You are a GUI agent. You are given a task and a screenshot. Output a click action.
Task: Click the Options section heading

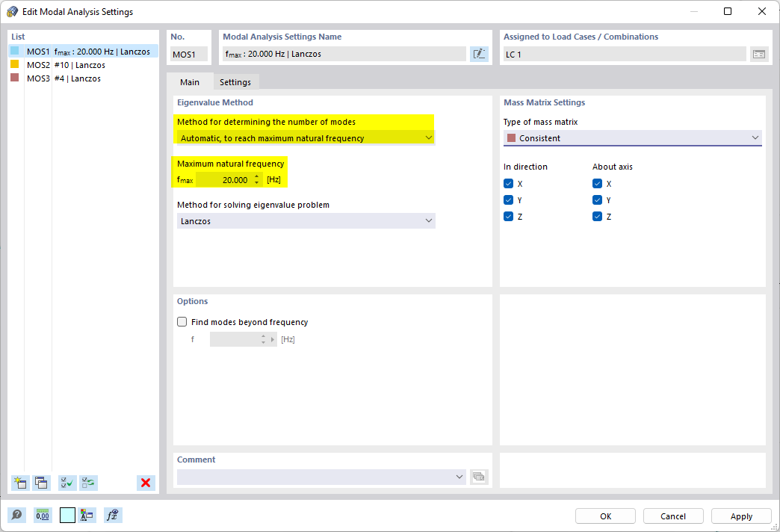193,301
